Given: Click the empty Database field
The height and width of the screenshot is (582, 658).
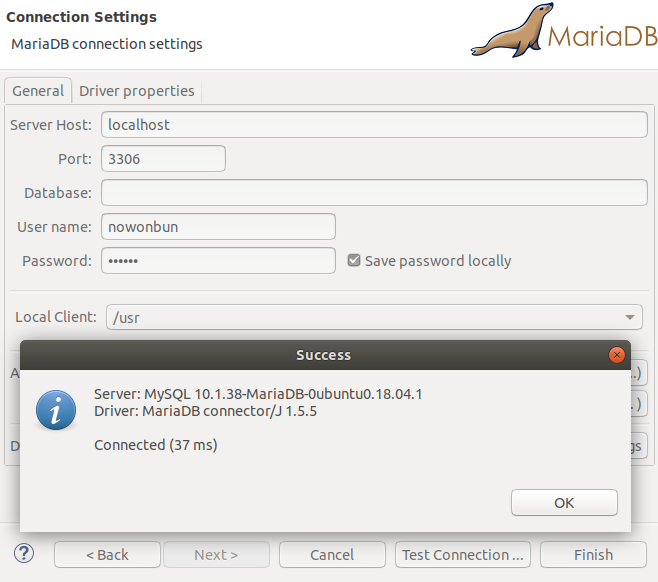Looking at the screenshot, I should point(374,193).
